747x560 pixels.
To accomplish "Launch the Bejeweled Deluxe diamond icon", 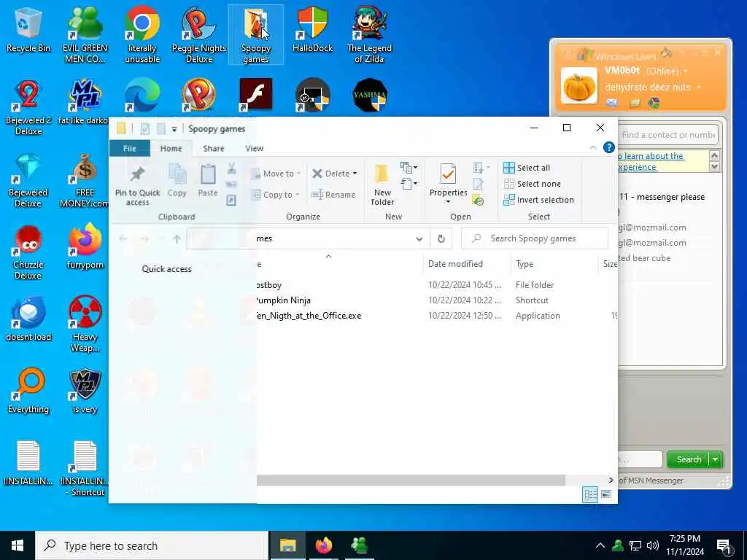I will [28, 180].
